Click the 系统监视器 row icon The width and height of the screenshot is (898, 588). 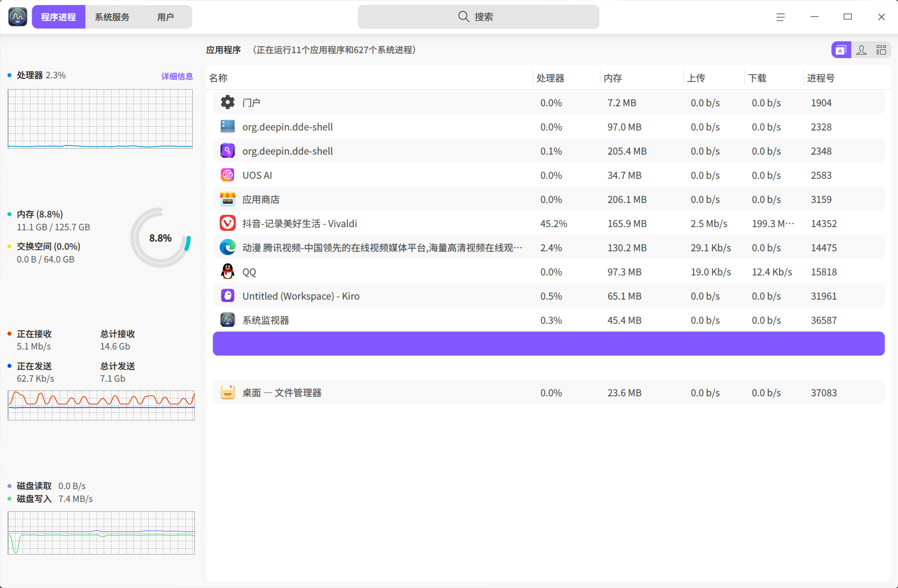coord(228,320)
